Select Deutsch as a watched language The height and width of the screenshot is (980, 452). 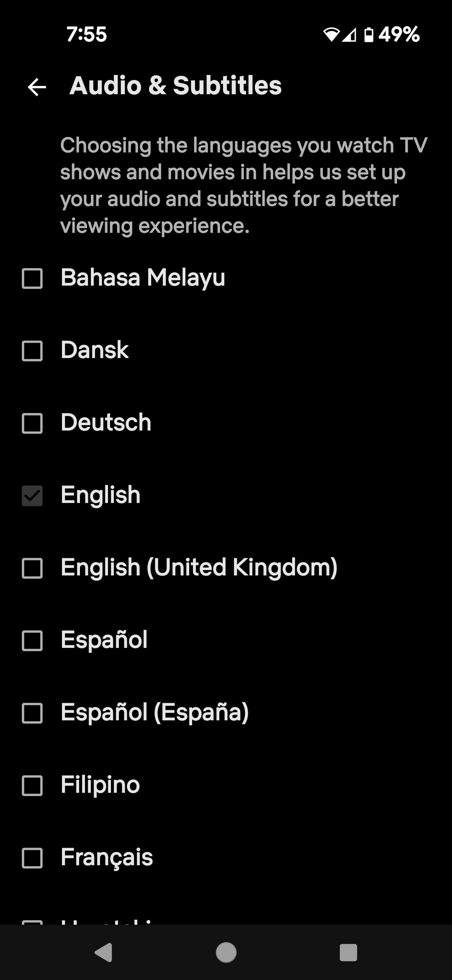(33, 423)
